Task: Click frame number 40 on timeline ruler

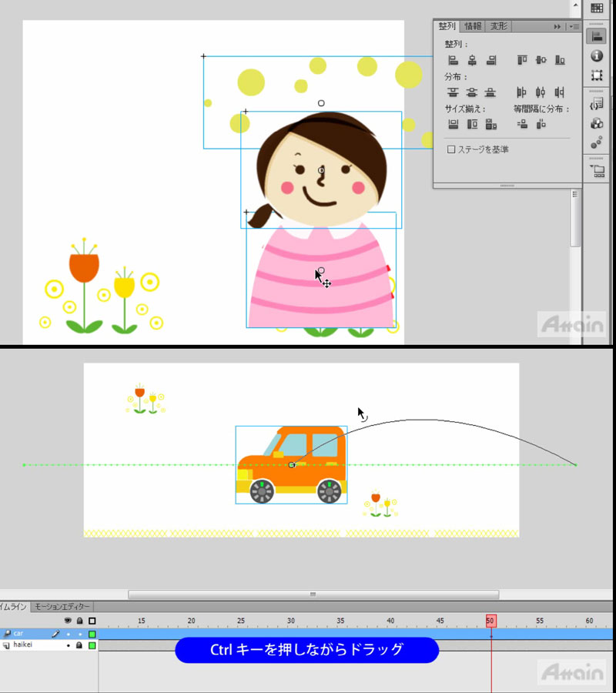Action: point(390,621)
